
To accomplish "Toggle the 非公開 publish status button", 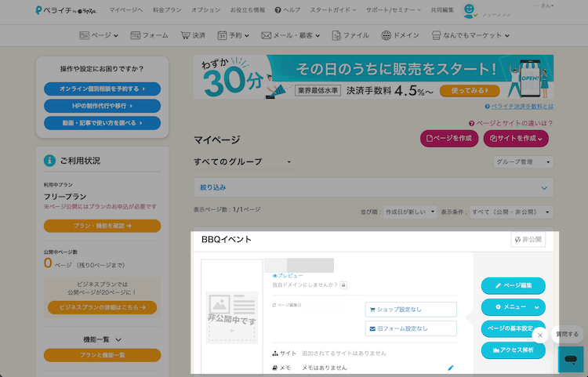I will 528,240.
